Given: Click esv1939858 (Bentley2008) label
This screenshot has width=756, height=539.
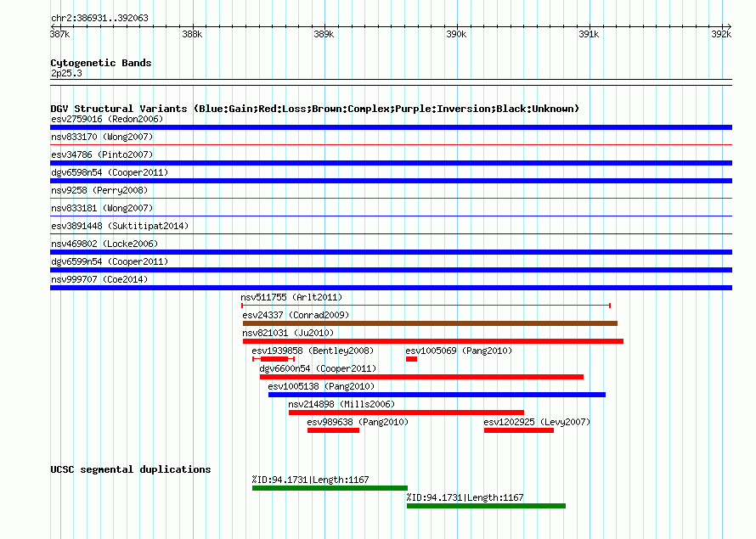Looking at the screenshot, I should point(313,351).
